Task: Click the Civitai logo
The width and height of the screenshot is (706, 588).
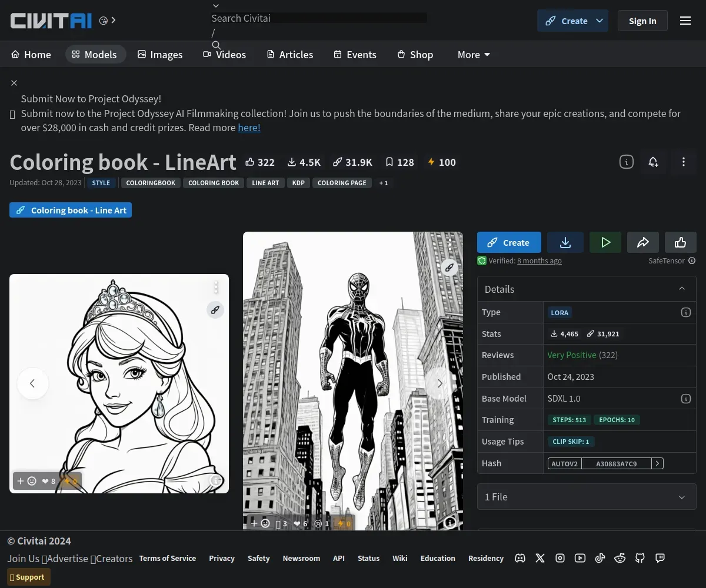Action: [x=51, y=21]
